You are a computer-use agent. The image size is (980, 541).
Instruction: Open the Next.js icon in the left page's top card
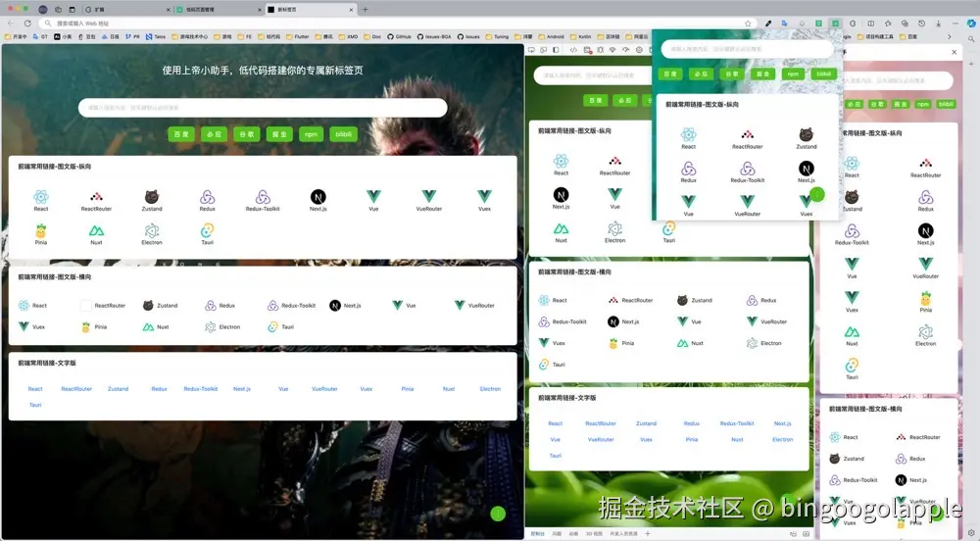(x=318, y=198)
